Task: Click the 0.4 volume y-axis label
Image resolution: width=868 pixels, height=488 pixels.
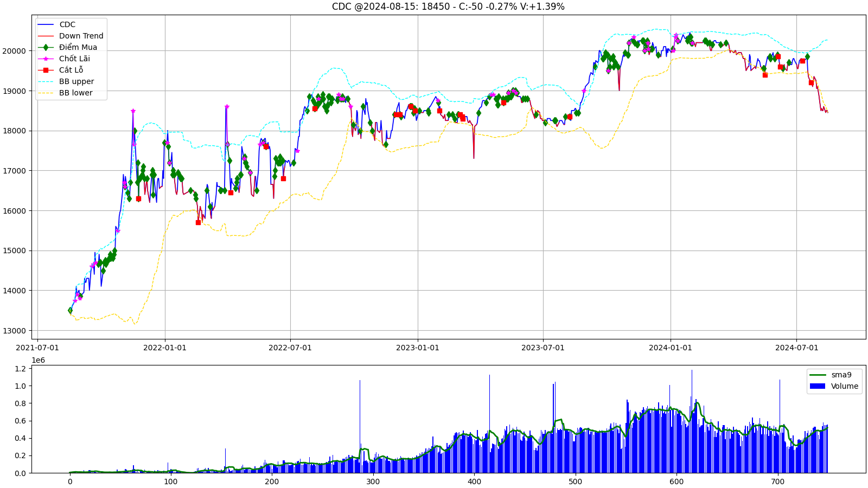Action: pyautogui.click(x=21, y=438)
